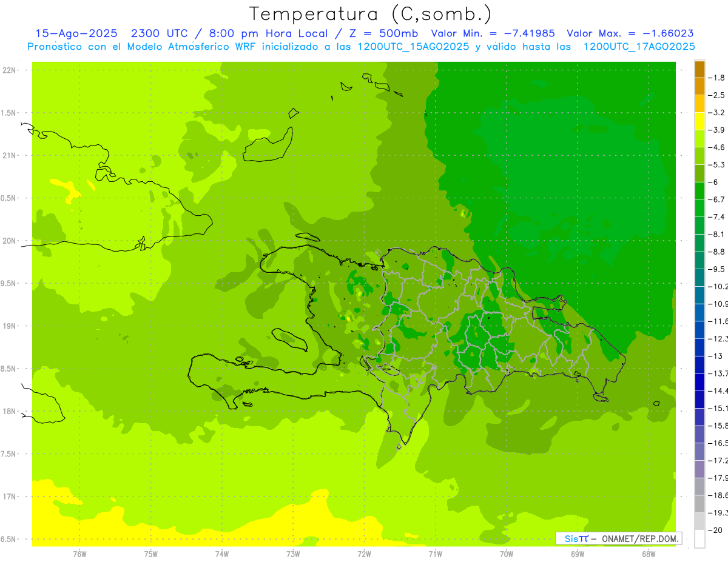Click the '70W' longitude axis label
Viewport: 728px width, 562px height.
(x=507, y=554)
